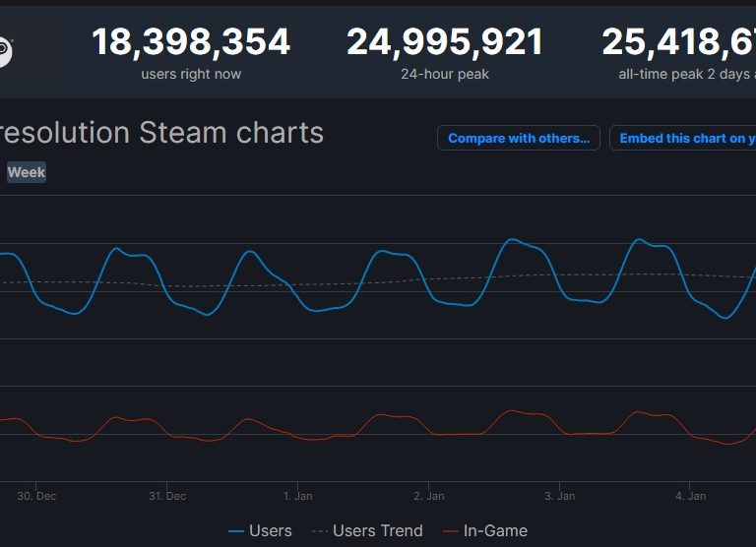Click the 31. Dec axis label

[167, 496]
